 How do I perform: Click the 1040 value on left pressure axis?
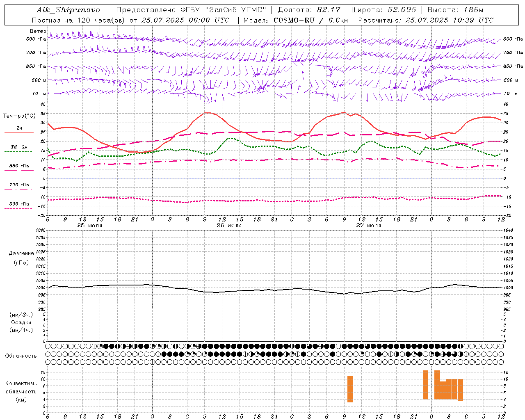[41, 230]
